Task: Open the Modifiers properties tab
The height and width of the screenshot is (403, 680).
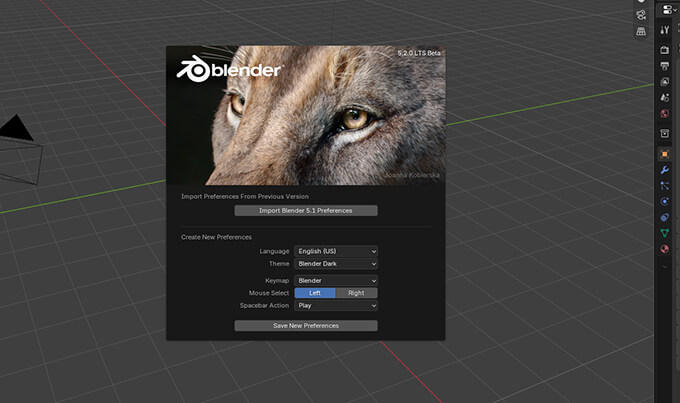Action: (664, 170)
